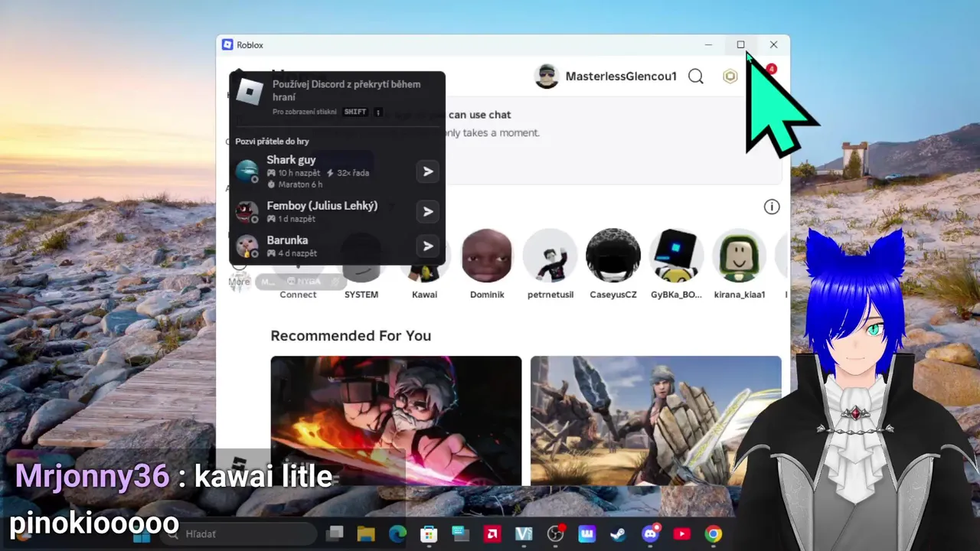The image size is (980, 551).
Task: Click the Roblox app icon in title bar
Action: click(x=227, y=45)
